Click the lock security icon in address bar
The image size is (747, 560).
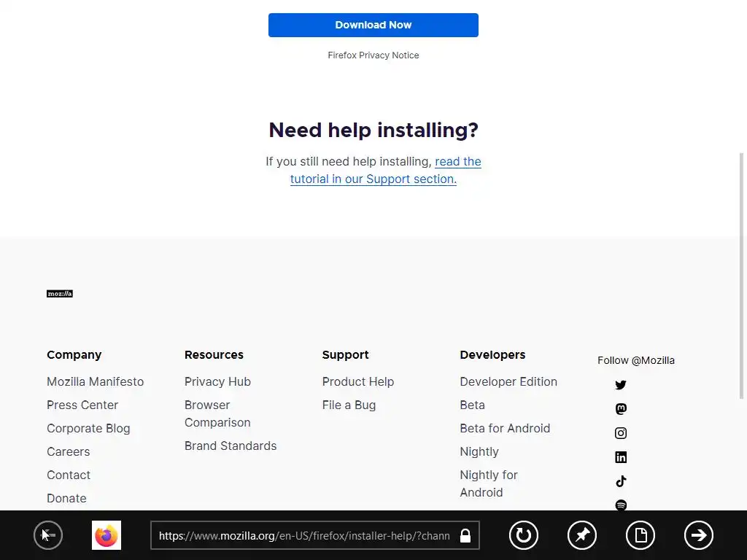[465, 536]
